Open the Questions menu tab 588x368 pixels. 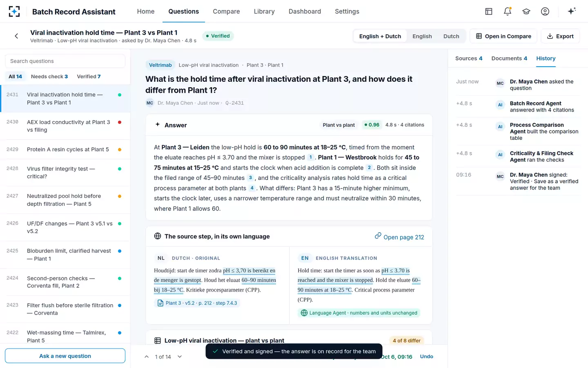(184, 11)
